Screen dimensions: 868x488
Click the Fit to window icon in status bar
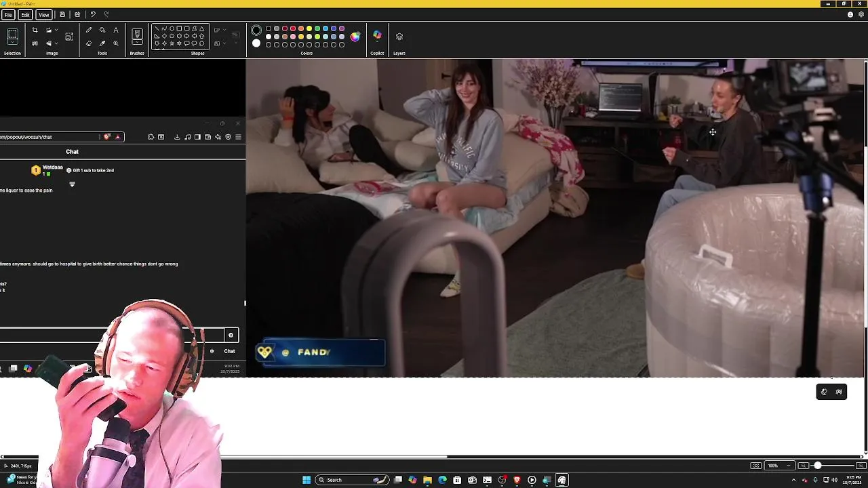click(x=755, y=466)
